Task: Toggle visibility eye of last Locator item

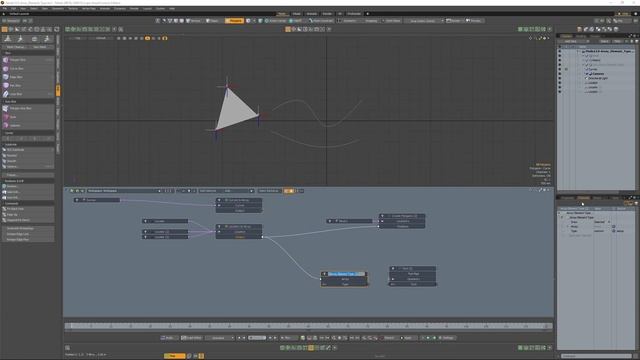Action: click(560, 92)
